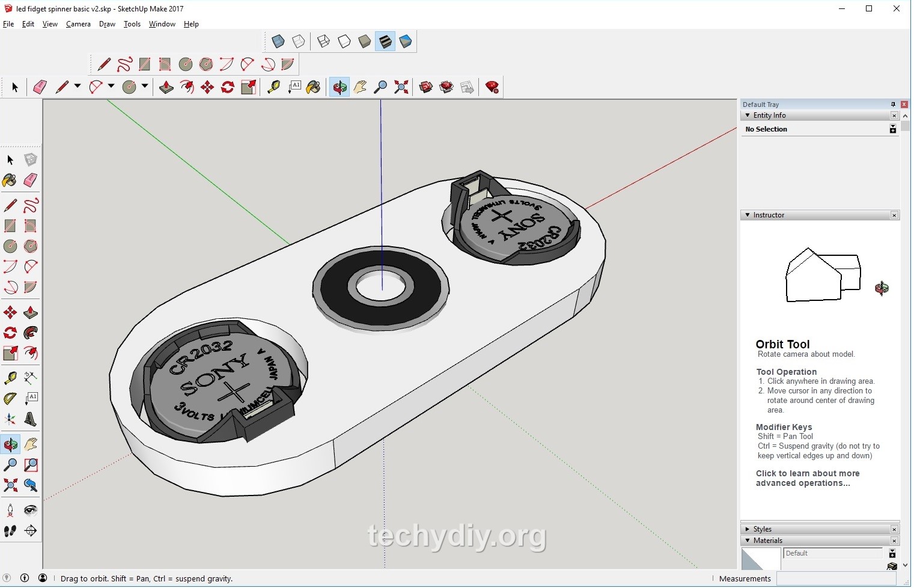Close the Instructor panel

tap(895, 214)
